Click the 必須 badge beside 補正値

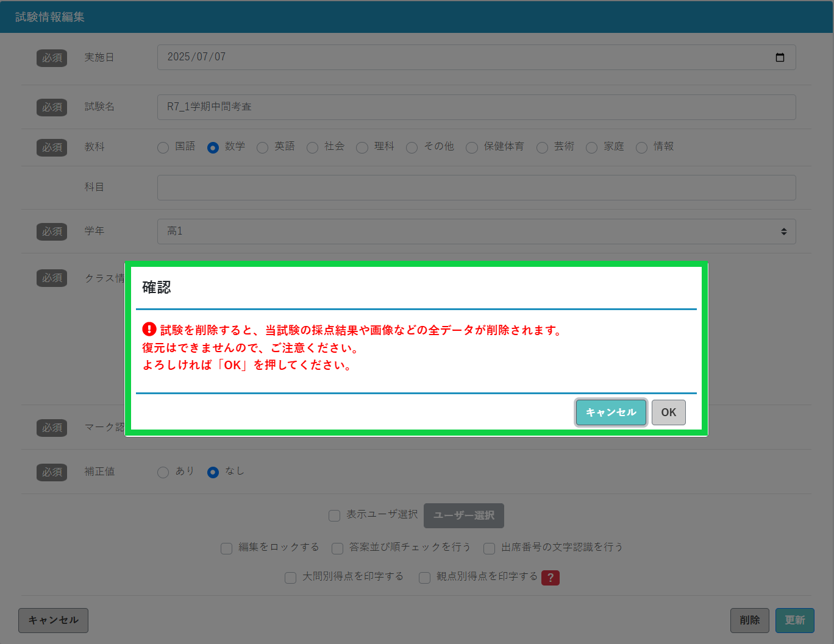[52, 472]
